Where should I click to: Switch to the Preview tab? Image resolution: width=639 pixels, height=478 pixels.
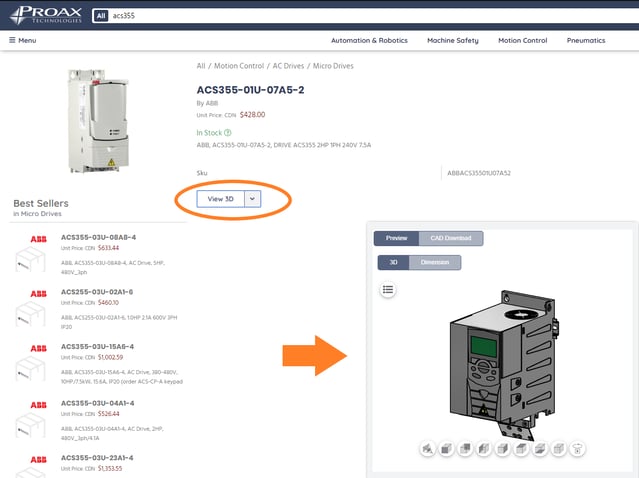coord(396,238)
